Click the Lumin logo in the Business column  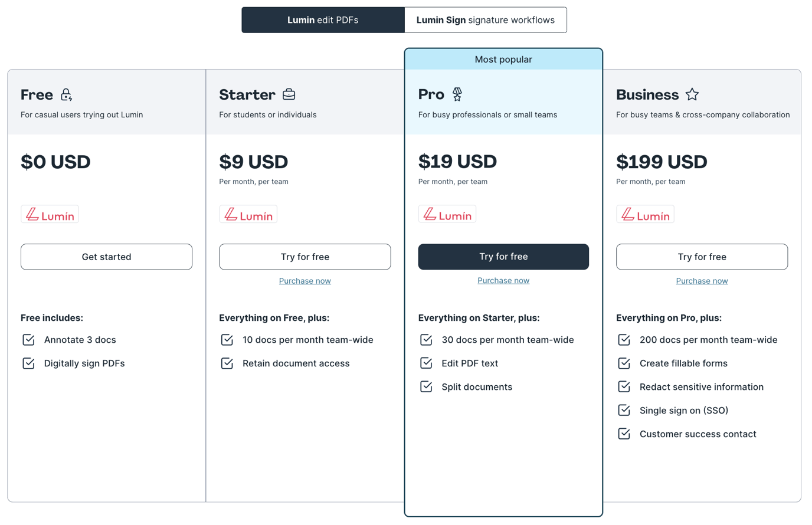tap(645, 214)
